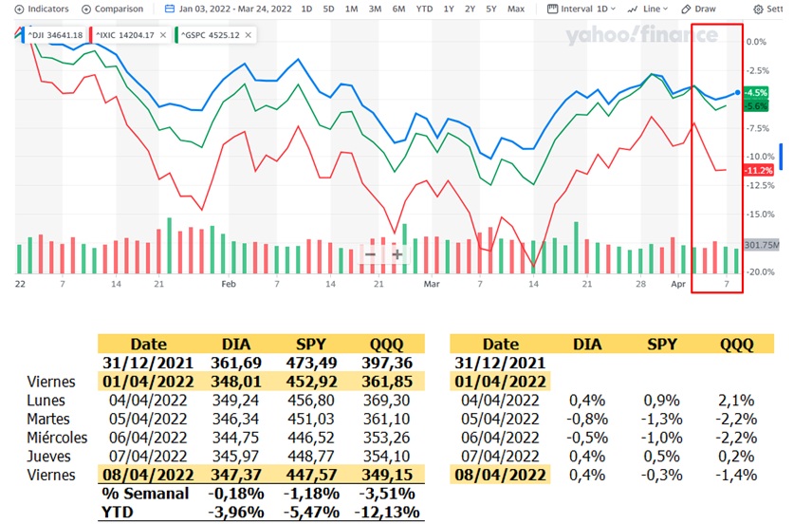Click the -4.5% green price tag

(755, 93)
